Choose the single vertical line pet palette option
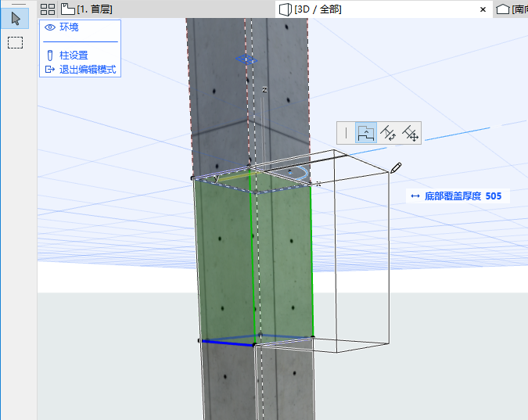This screenshot has height=420, width=528. click(x=346, y=133)
